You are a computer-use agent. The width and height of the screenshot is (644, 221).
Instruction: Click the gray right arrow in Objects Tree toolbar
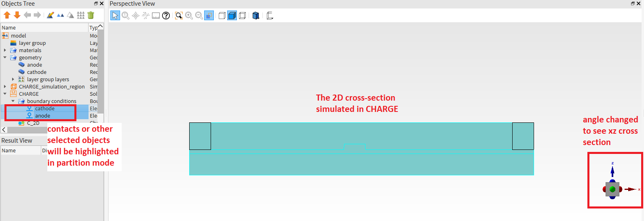click(x=37, y=15)
